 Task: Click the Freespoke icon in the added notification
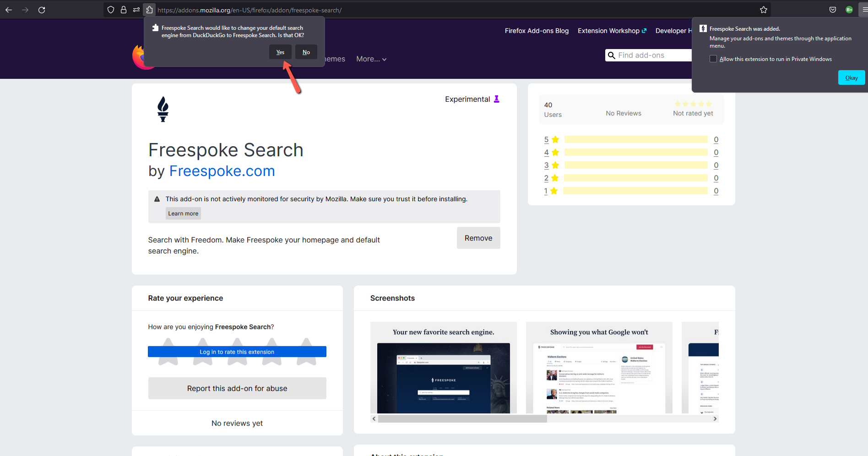(x=703, y=28)
